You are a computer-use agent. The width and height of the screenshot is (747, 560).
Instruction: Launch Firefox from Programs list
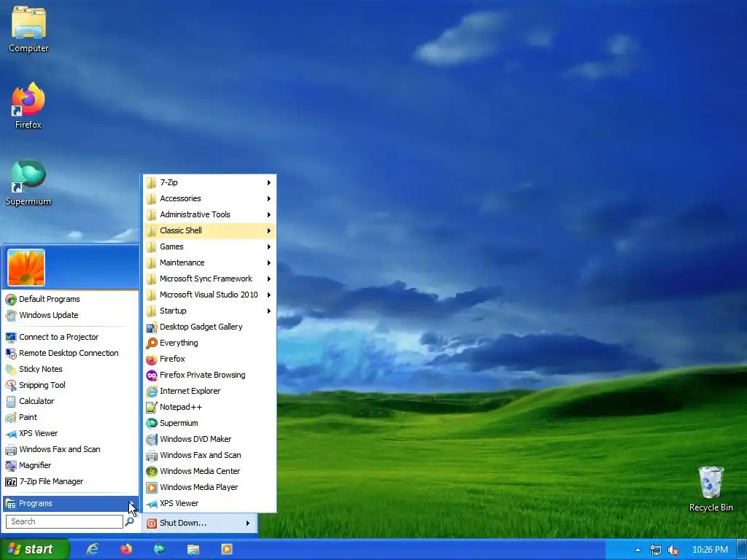tap(209, 359)
